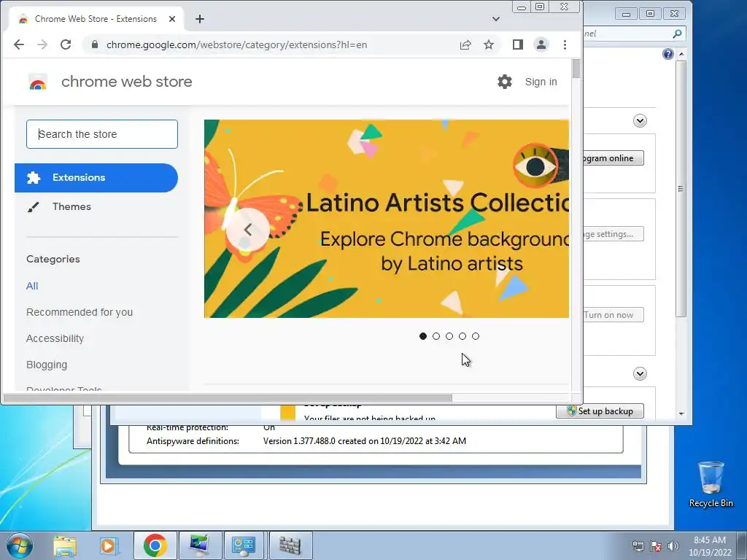747x560 pixels.
Task: Focus the Search the store field
Action: tap(102, 134)
